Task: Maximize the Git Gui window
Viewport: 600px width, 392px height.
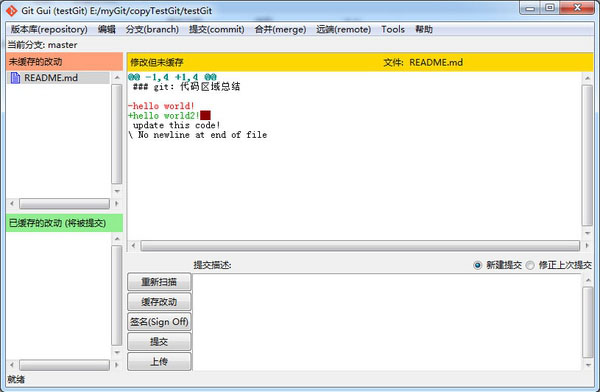Action: 550,8
